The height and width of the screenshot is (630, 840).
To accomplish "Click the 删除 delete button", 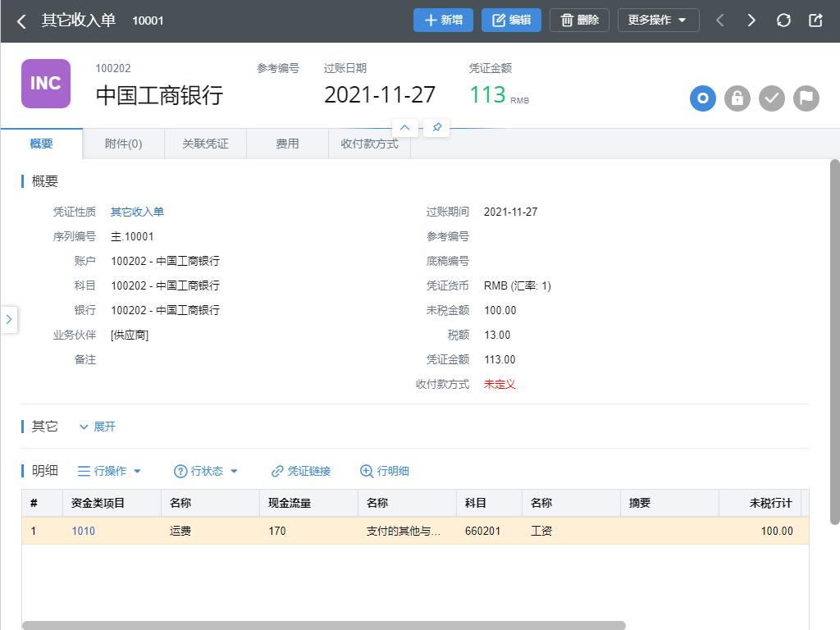I will (579, 21).
